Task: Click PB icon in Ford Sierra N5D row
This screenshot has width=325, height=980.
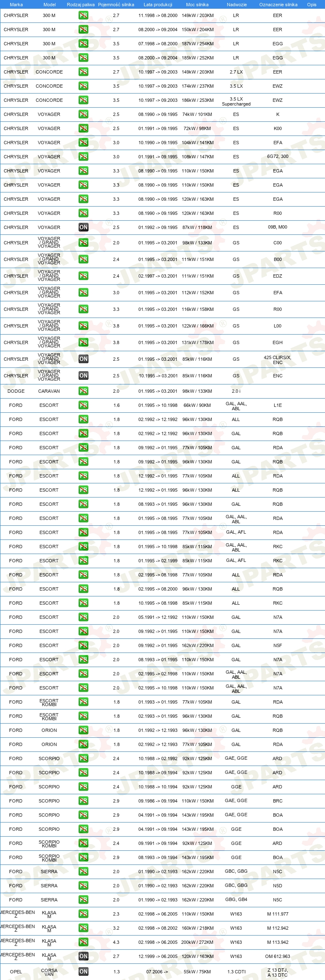Action: click(x=84, y=886)
